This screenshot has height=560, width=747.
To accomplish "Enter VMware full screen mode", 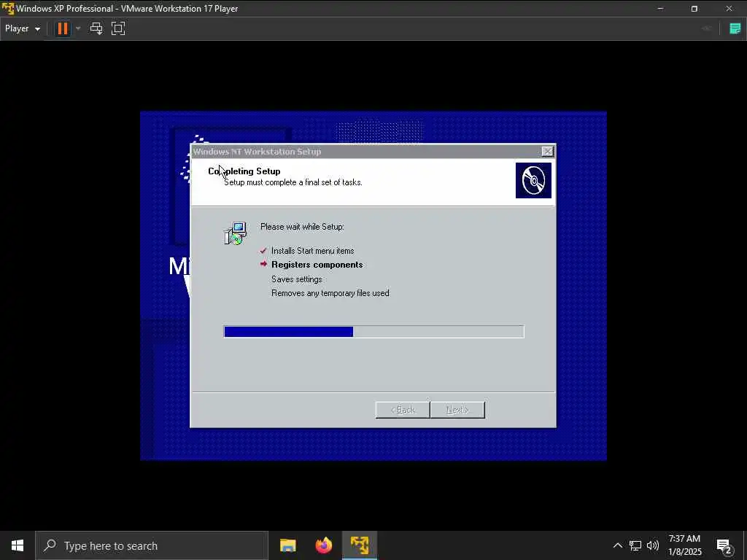I will click(118, 28).
